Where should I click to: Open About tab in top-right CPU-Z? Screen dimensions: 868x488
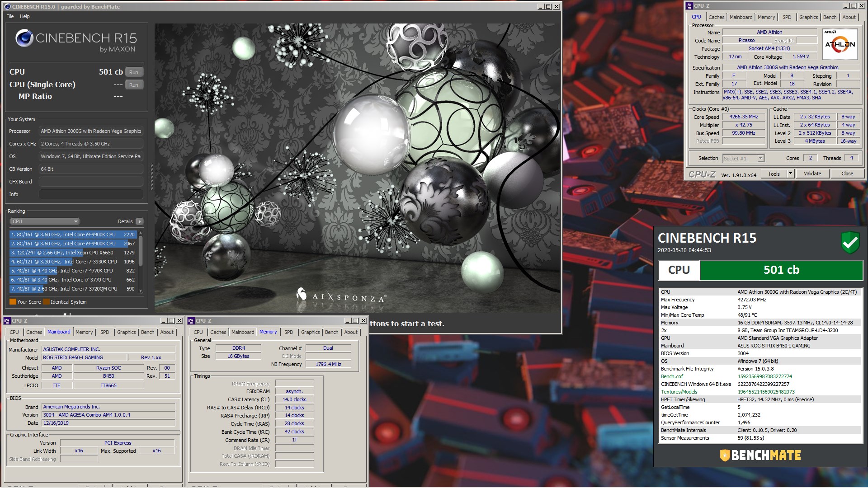pyautogui.click(x=849, y=17)
